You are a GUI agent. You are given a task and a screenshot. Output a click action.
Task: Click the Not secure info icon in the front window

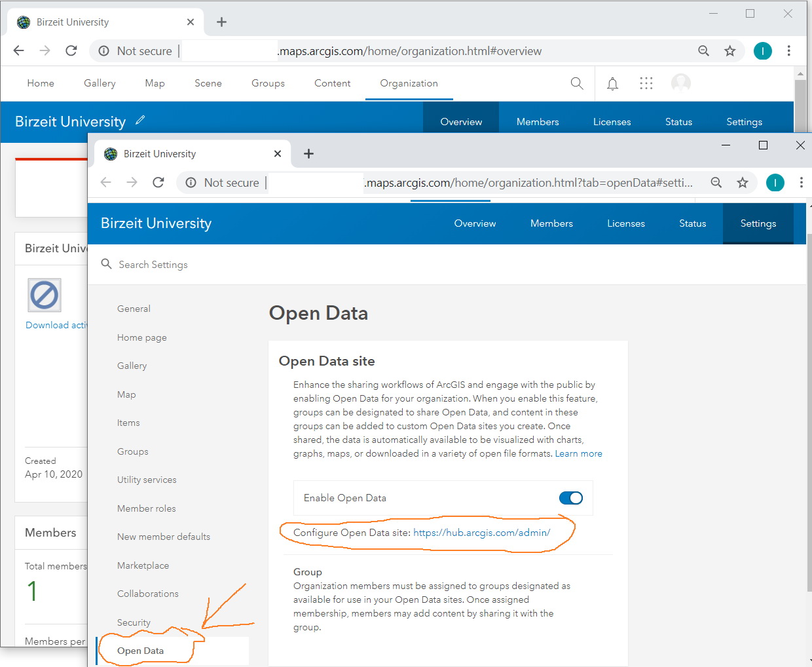191,183
